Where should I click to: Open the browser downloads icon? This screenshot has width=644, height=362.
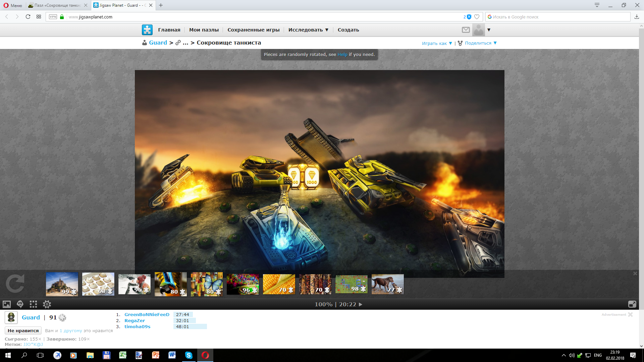[637, 17]
